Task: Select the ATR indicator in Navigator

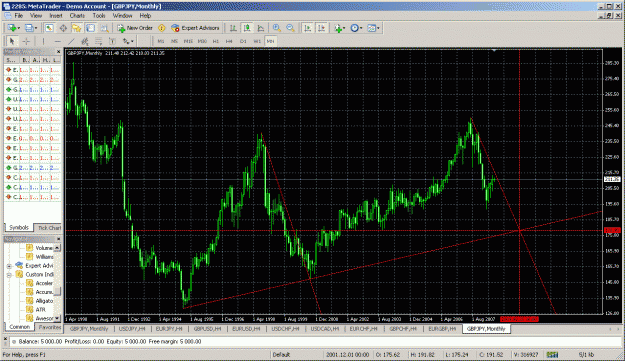Action: tap(40, 310)
